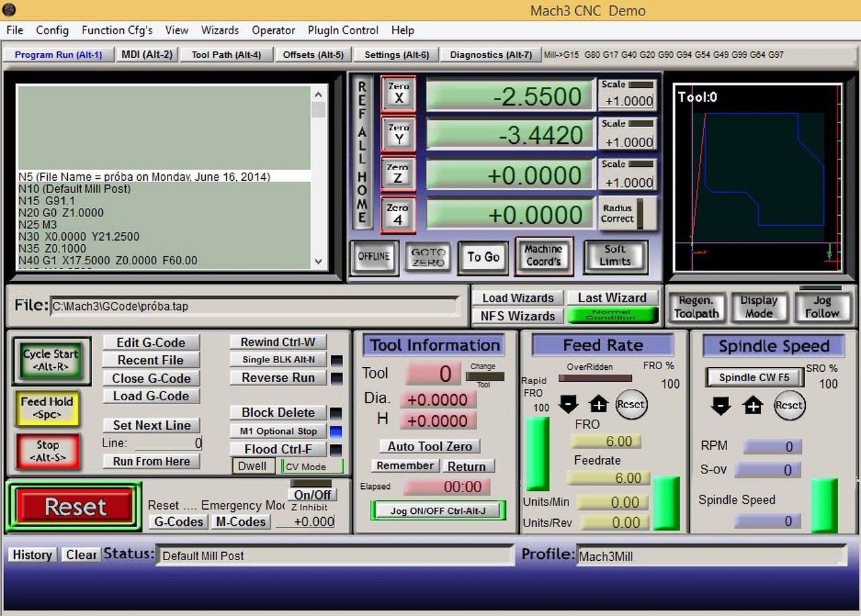Image resolution: width=861 pixels, height=616 pixels.
Task: Switch to the Diagnostics tab
Action: click(491, 54)
